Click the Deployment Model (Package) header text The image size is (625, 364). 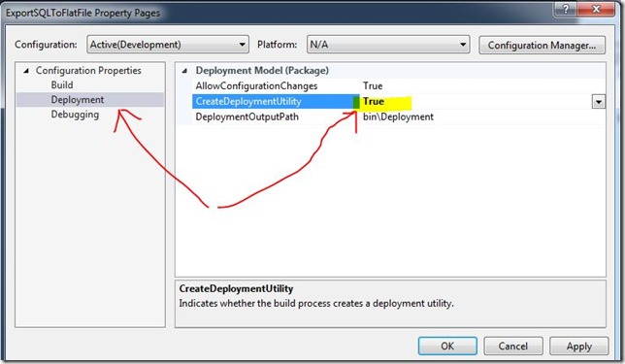pyautogui.click(x=262, y=70)
